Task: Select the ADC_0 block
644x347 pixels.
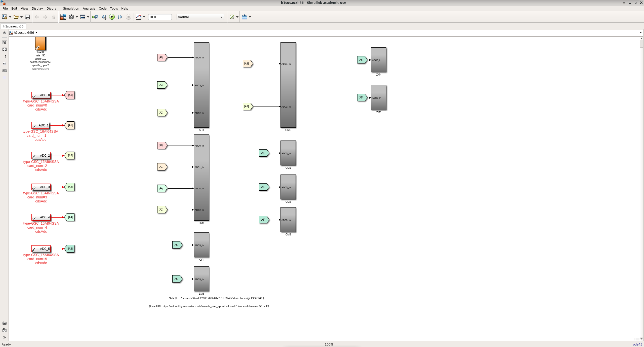Action: (41, 95)
